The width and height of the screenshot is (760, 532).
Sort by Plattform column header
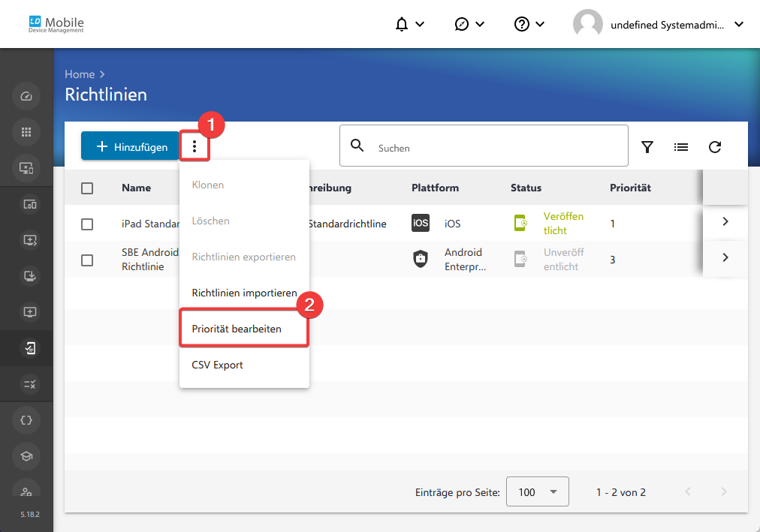[x=435, y=188]
